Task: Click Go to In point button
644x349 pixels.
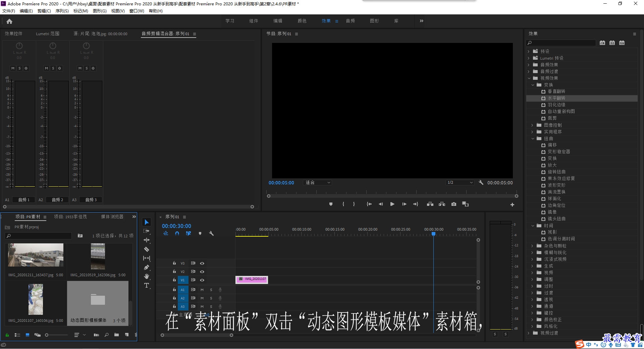Action: point(369,204)
